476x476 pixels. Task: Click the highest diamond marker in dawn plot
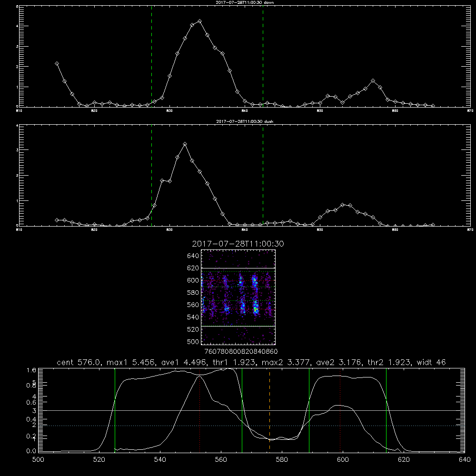click(x=199, y=21)
